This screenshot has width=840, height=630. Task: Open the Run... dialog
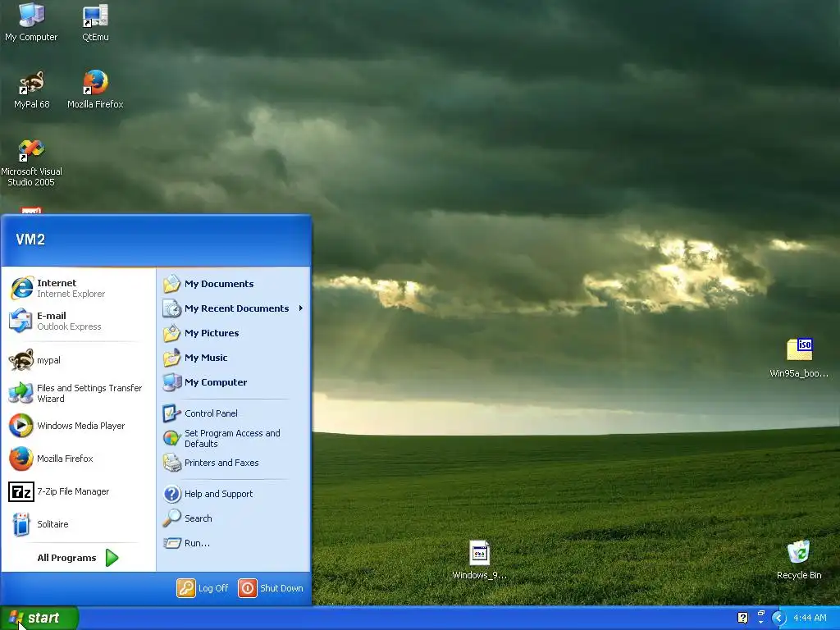tap(234, 543)
